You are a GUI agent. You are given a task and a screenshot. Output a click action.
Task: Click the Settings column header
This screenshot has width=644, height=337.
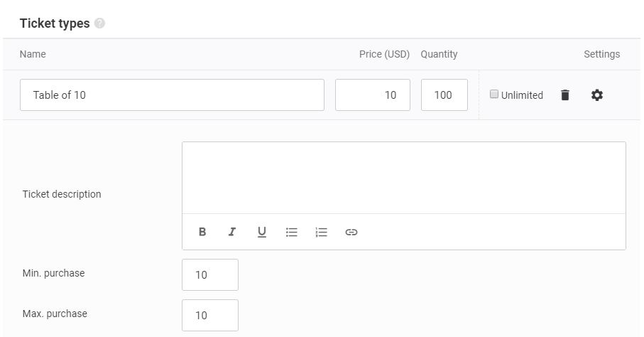point(601,54)
